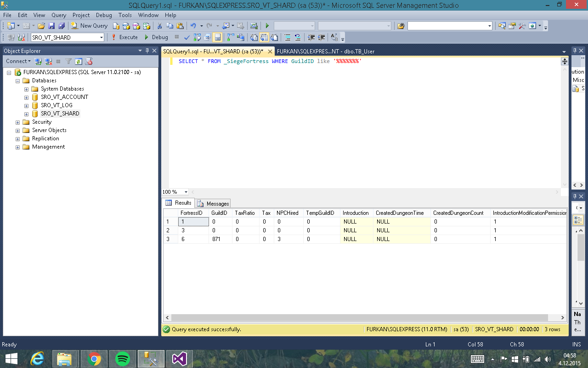The width and height of the screenshot is (588, 368).
Task: Click Properties Window toolbar icon
Action: click(x=511, y=26)
